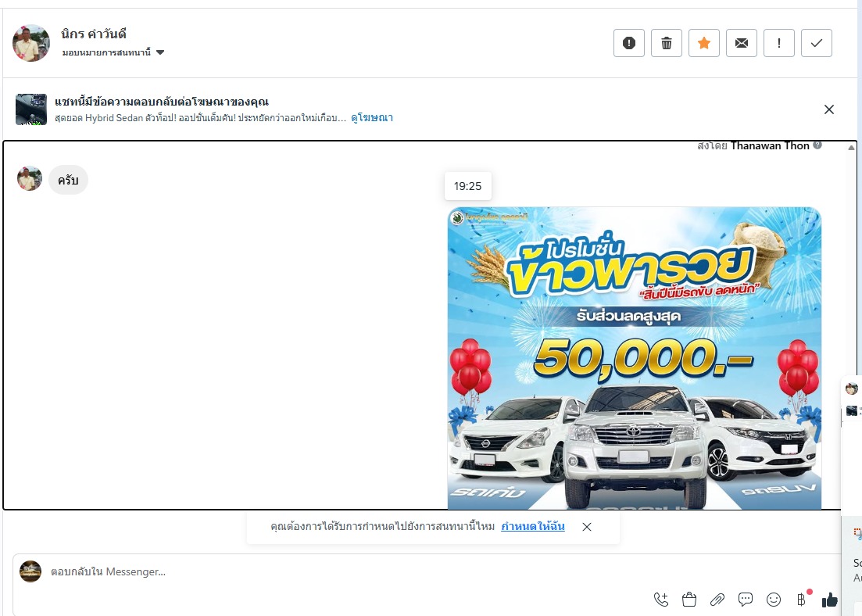Click contact name นิกร คำวันดี
862x616 pixels.
[x=94, y=34]
